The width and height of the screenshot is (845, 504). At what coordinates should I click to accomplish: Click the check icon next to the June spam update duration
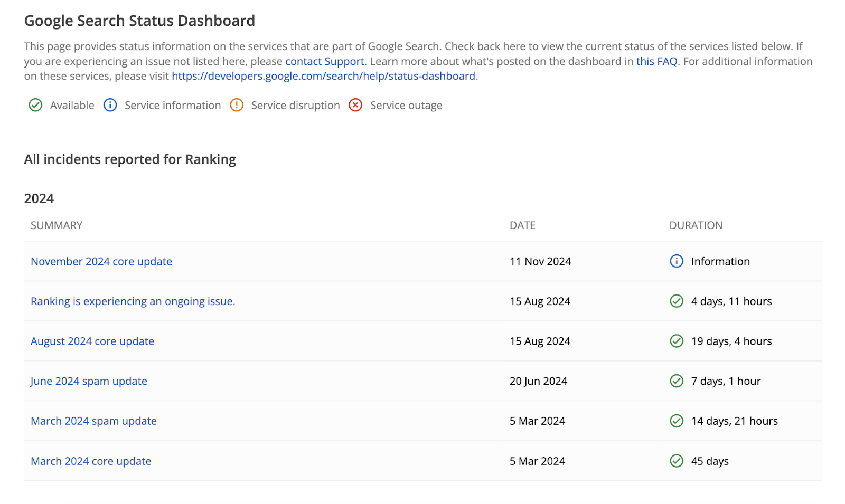coord(677,381)
